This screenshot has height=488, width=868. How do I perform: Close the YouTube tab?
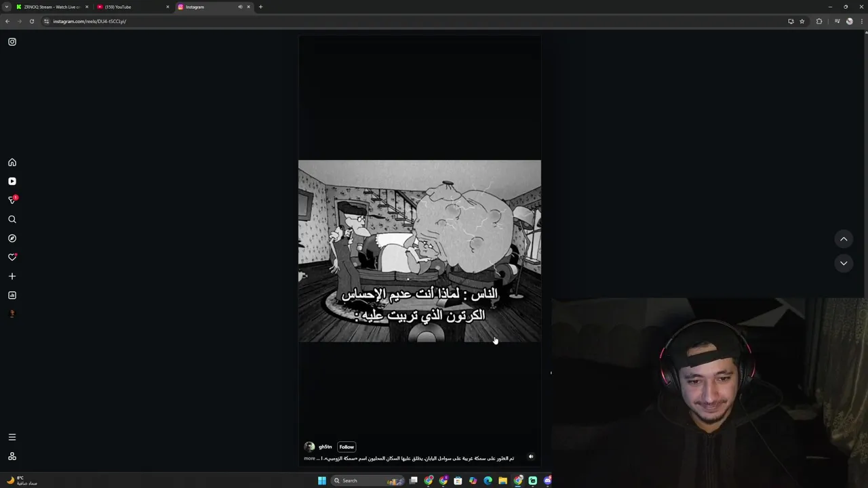pyautogui.click(x=167, y=7)
